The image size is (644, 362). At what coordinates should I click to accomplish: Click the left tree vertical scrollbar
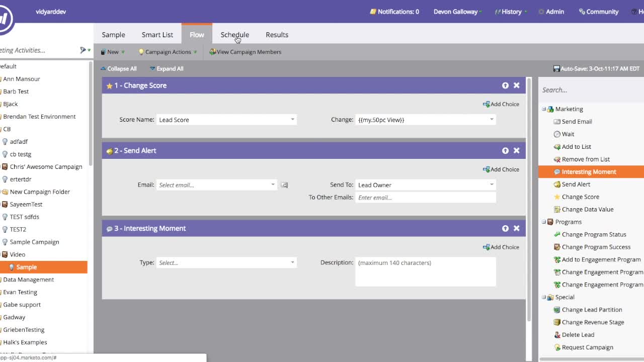point(91,113)
